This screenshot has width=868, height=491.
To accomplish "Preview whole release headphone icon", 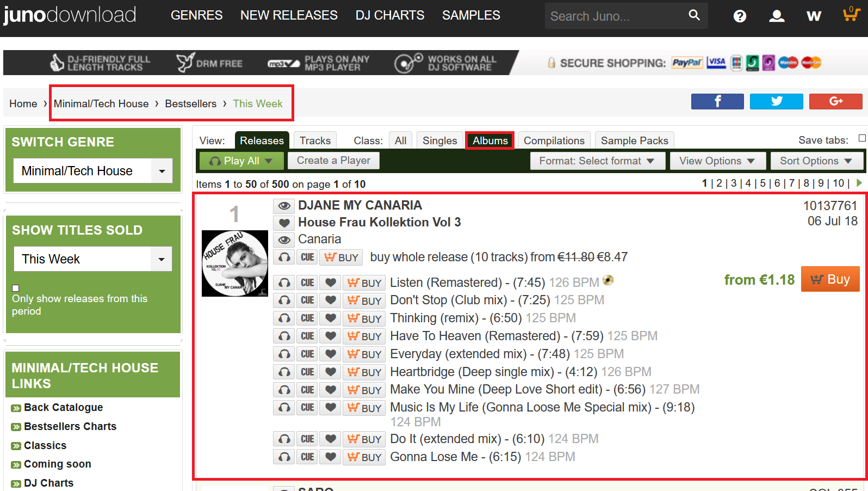I will [284, 257].
